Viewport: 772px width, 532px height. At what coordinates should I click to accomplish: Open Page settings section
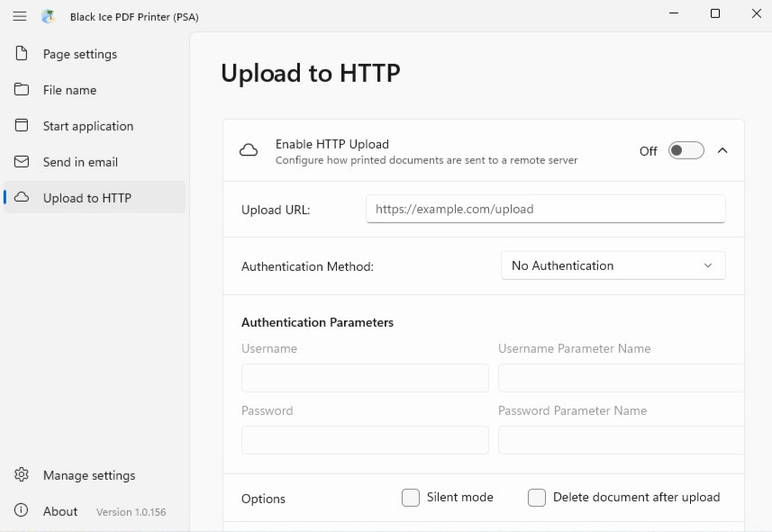coord(95,54)
